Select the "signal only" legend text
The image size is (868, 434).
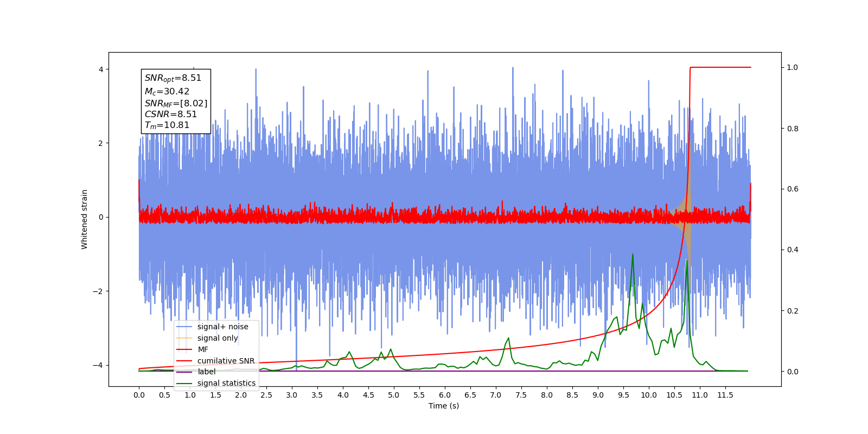(x=218, y=338)
